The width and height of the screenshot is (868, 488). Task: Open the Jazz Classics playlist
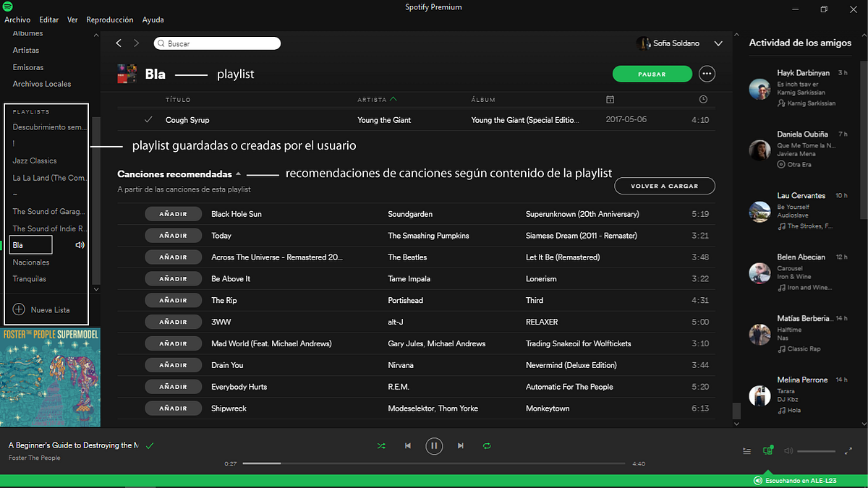tap(35, 160)
